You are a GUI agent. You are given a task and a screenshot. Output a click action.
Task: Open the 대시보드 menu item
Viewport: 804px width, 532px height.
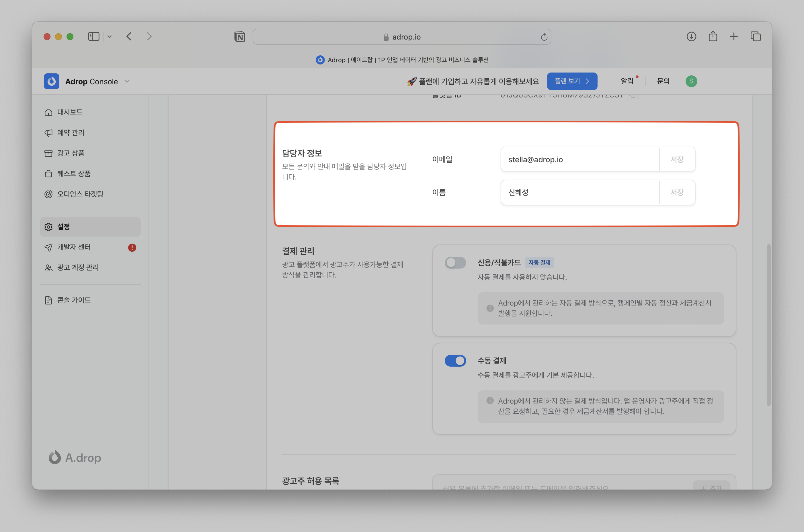[x=70, y=112]
